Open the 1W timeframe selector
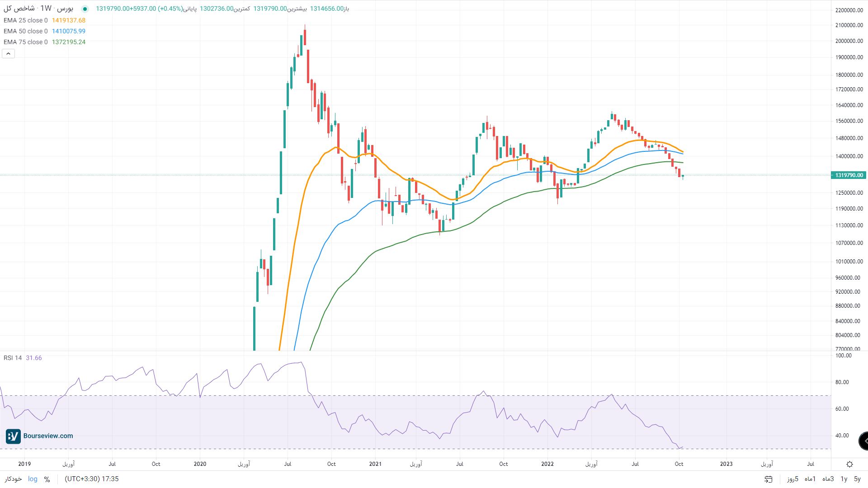 click(46, 9)
